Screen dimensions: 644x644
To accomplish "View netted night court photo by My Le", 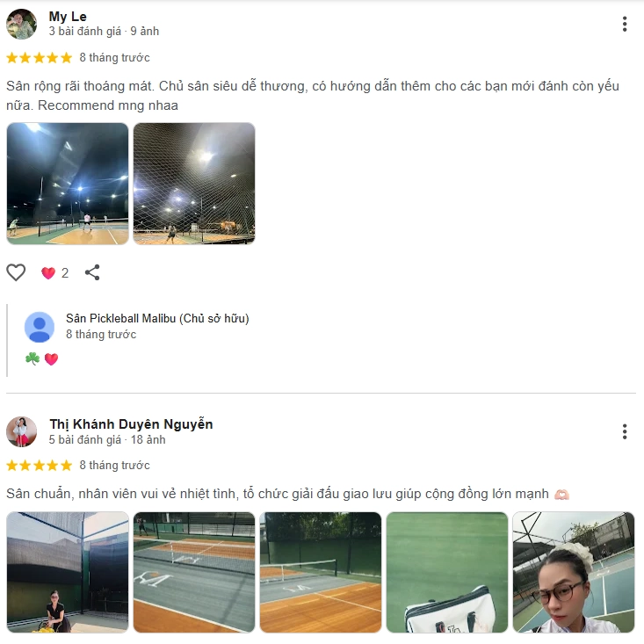I will (194, 184).
